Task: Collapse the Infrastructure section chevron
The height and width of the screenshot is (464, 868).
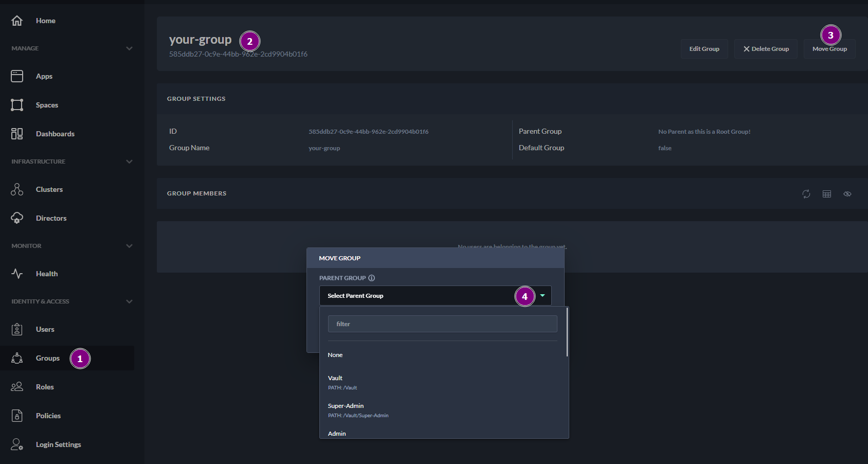Action: (x=129, y=162)
